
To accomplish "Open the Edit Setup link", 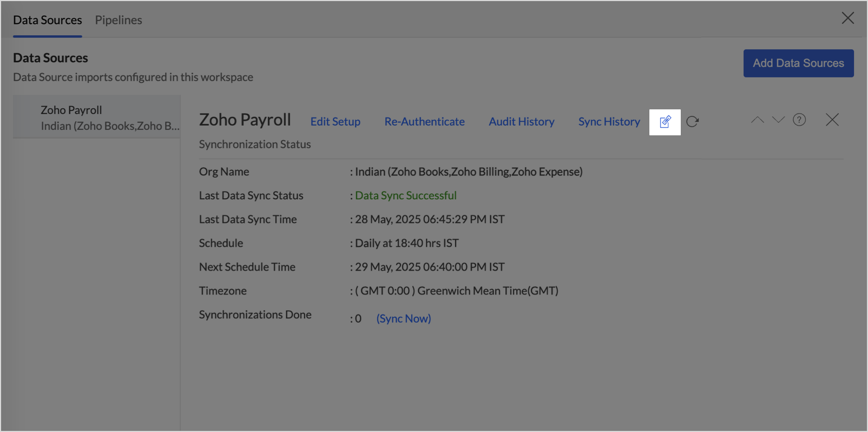I will pyautogui.click(x=335, y=122).
